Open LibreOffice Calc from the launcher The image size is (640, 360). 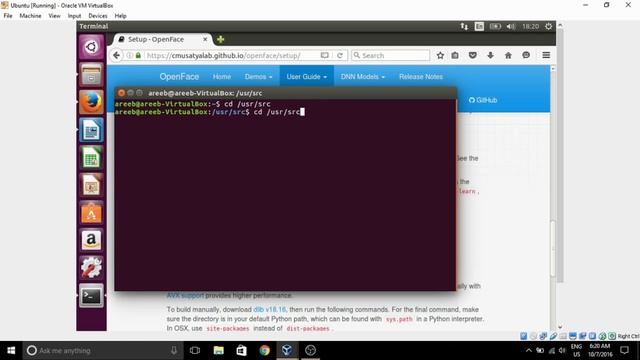[x=91, y=158]
